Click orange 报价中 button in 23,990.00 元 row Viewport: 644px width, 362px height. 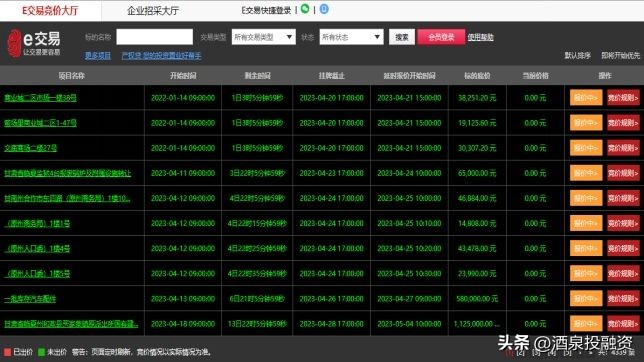coord(586,273)
